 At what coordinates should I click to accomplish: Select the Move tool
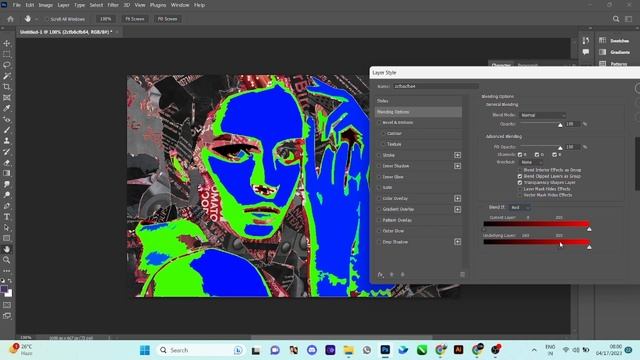point(7,43)
